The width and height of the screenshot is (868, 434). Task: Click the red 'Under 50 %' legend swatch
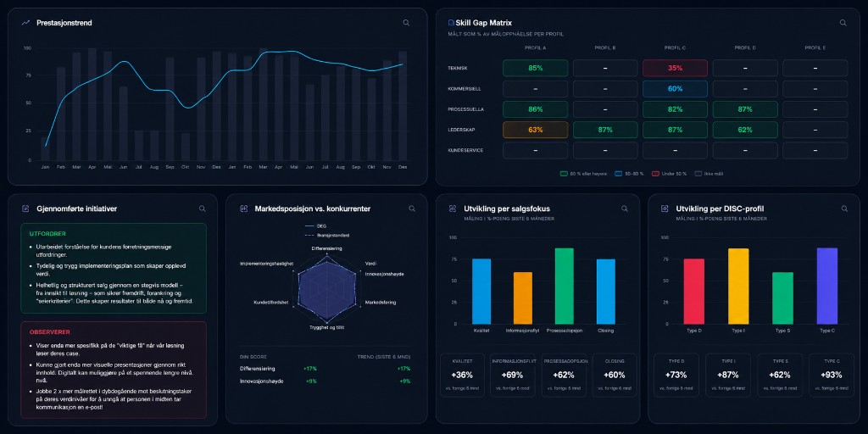point(655,174)
